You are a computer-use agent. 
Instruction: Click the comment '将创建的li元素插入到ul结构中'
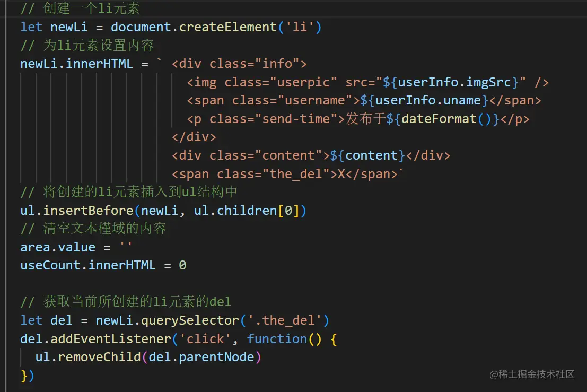[x=129, y=191]
